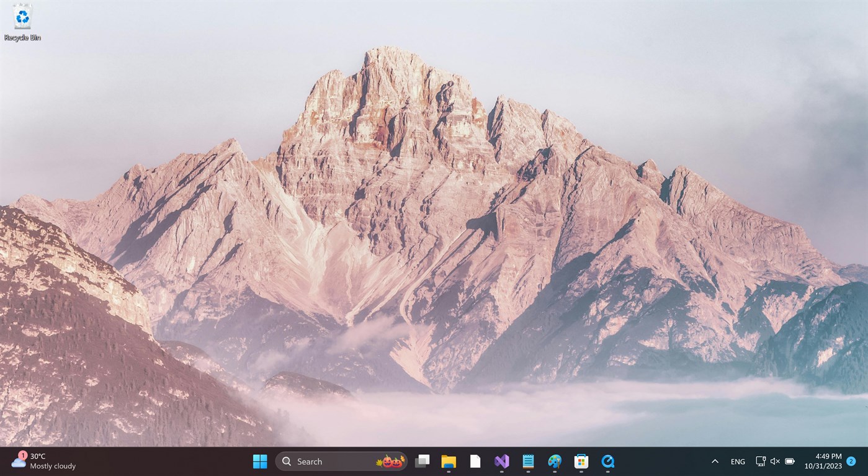This screenshot has height=476, width=868.
Task: Expand the hidden system tray icons
Action: pos(715,461)
